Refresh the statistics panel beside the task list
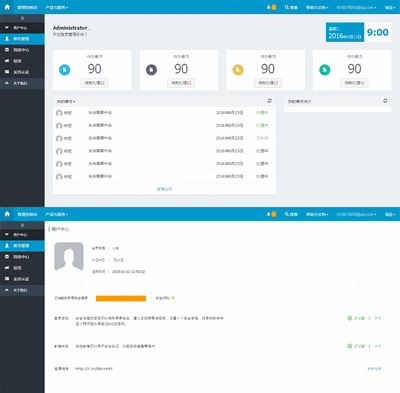 click(x=385, y=101)
